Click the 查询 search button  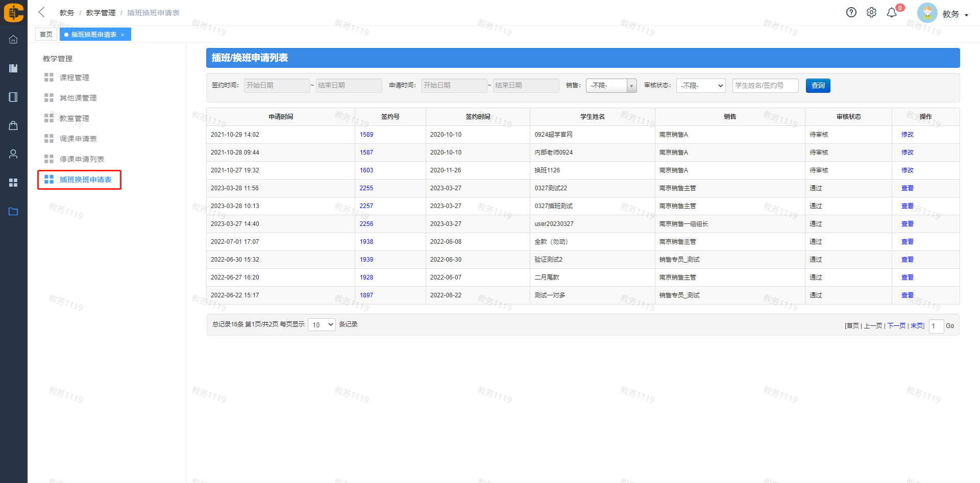point(818,86)
